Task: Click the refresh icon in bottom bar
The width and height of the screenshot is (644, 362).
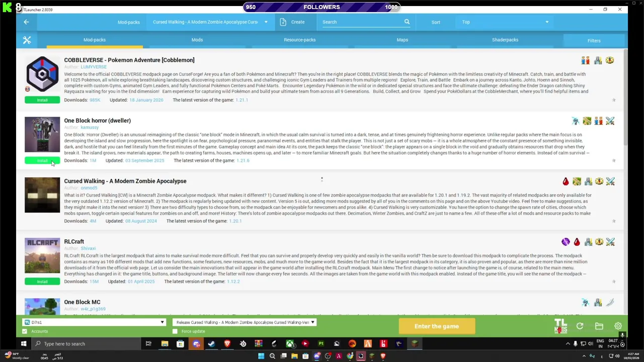Action: (580, 326)
